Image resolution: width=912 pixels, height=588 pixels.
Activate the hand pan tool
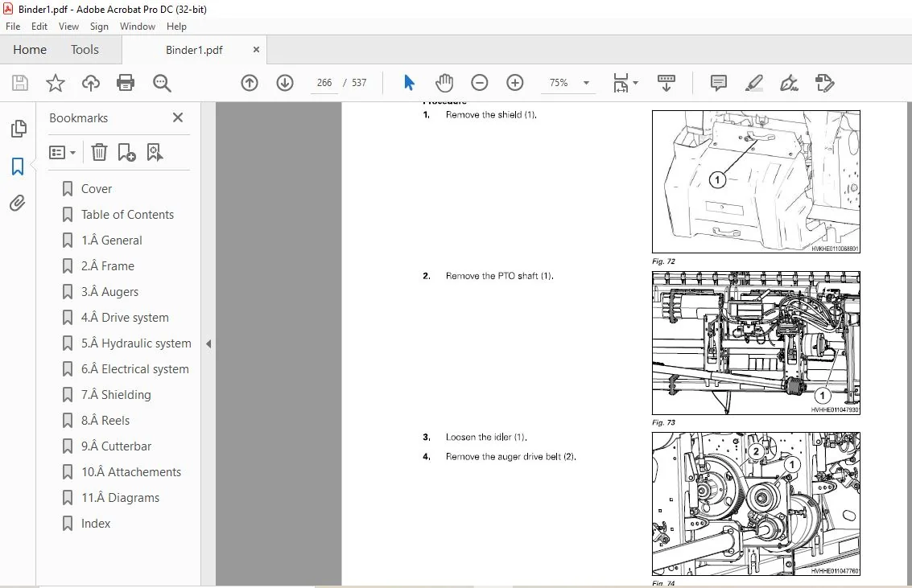pos(444,83)
